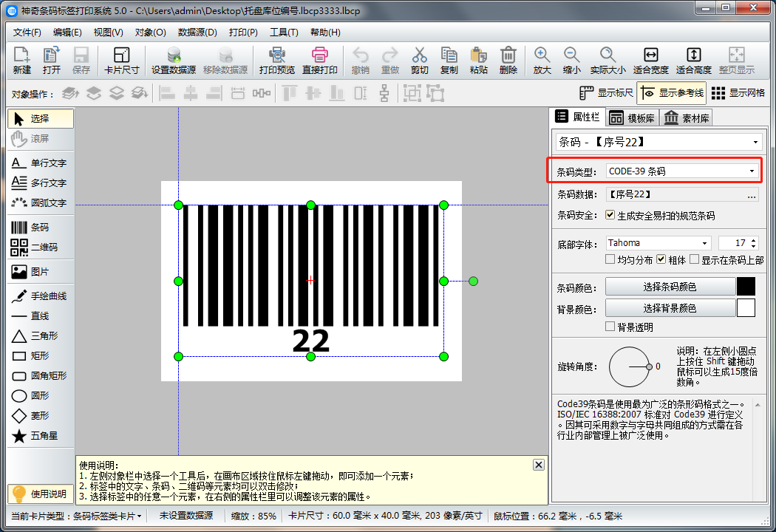Select the 多行文字 multi-line text tool
This screenshot has width=776, height=532.
[x=41, y=183]
